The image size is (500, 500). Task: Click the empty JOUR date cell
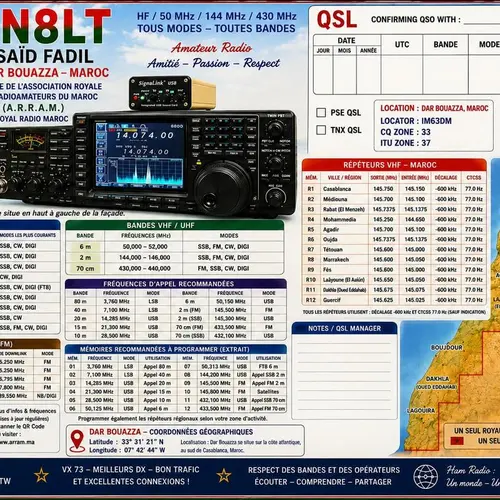click(x=323, y=74)
